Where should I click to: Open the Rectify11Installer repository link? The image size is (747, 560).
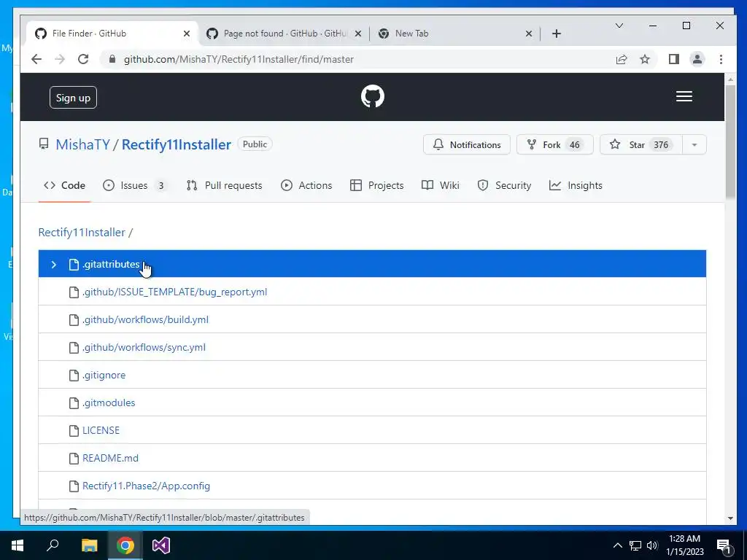[x=177, y=144]
